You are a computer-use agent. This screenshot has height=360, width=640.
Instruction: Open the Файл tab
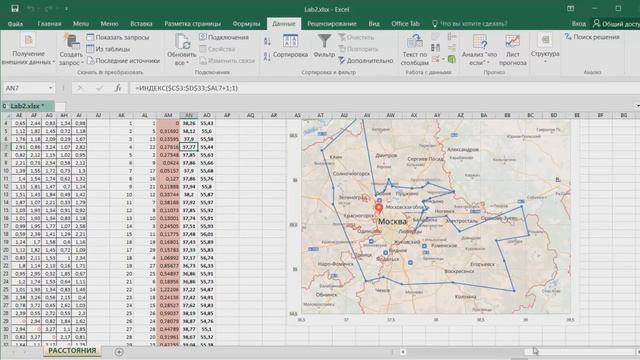[x=15, y=24]
